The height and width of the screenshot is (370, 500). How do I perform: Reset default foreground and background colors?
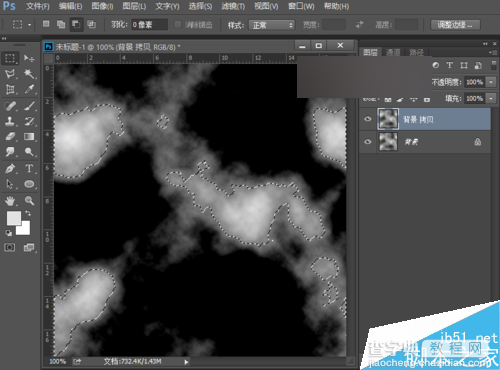click(x=9, y=233)
